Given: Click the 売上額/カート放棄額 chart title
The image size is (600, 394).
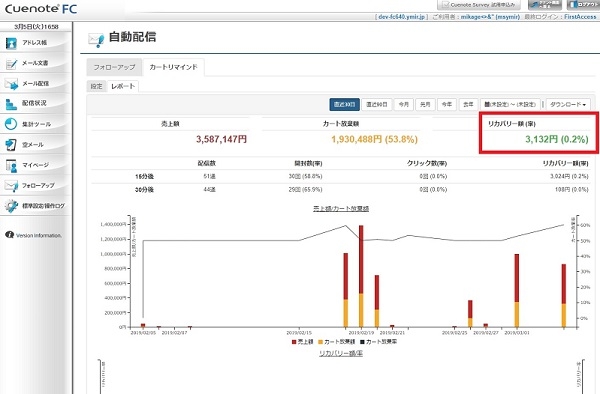Looking at the screenshot, I should click(x=341, y=208).
